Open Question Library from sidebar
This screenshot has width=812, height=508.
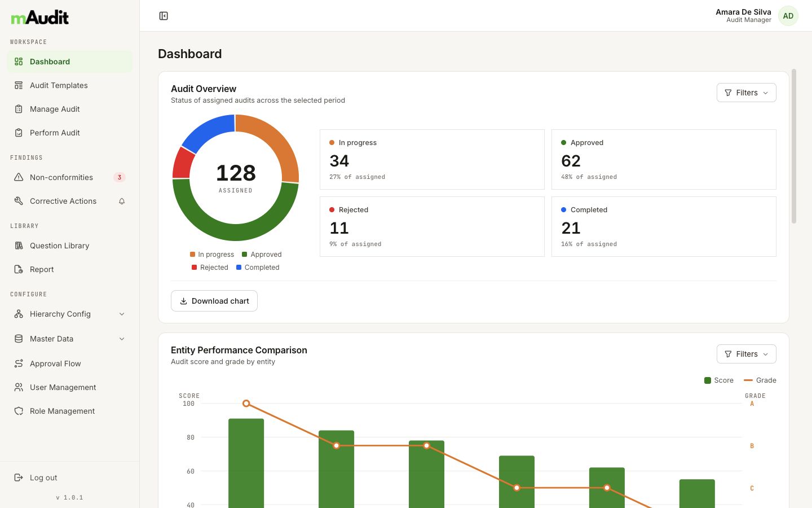(70, 246)
